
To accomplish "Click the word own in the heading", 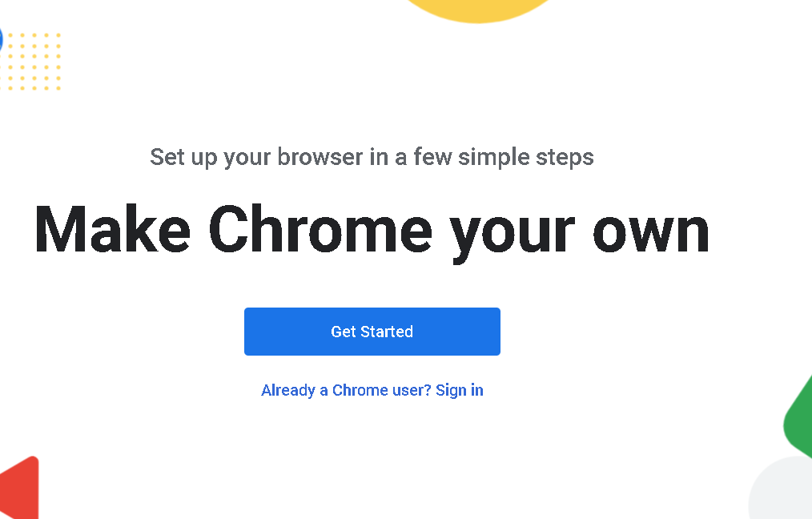I will pyautogui.click(x=650, y=230).
